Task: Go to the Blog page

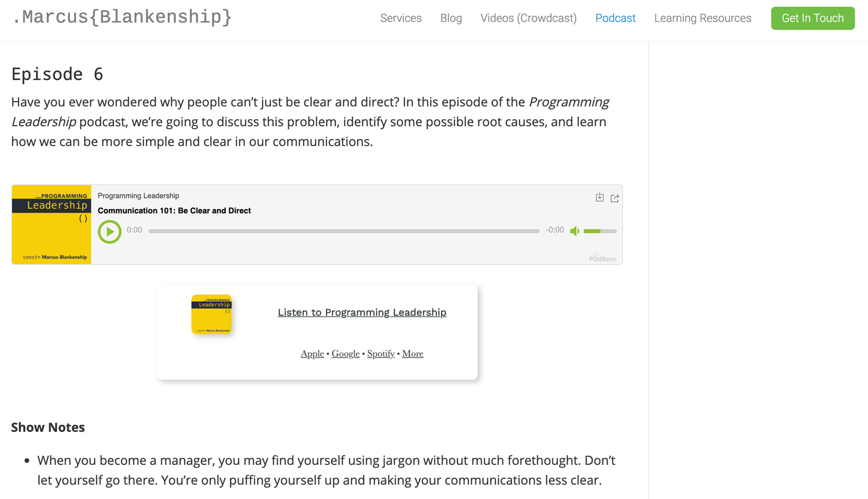Action: point(451,18)
